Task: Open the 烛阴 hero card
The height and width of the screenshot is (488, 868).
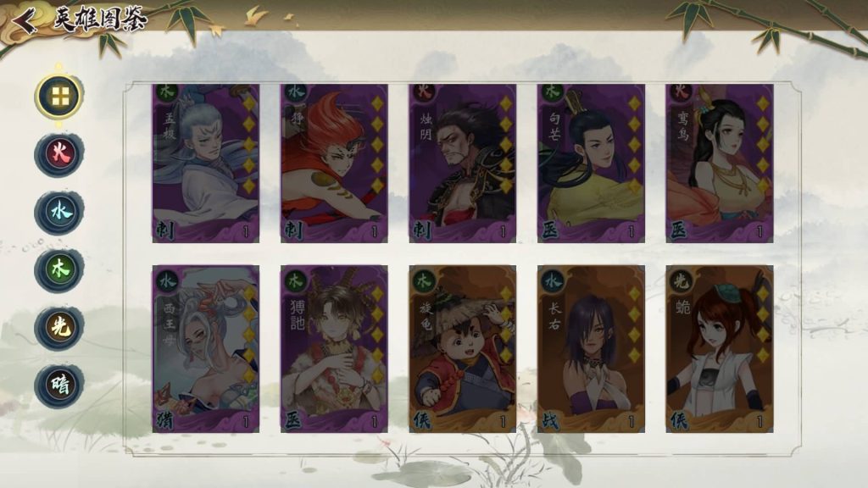Action: [463, 164]
